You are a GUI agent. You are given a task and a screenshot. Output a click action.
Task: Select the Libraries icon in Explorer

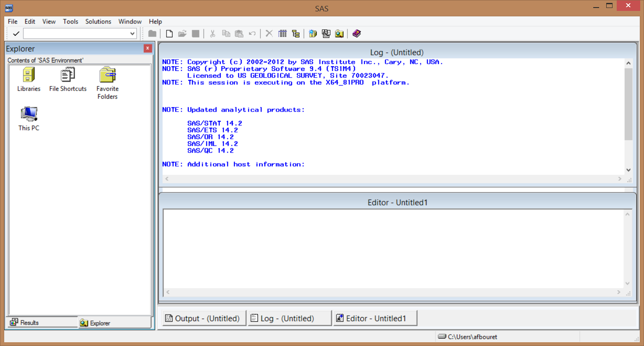click(x=29, y=79)
